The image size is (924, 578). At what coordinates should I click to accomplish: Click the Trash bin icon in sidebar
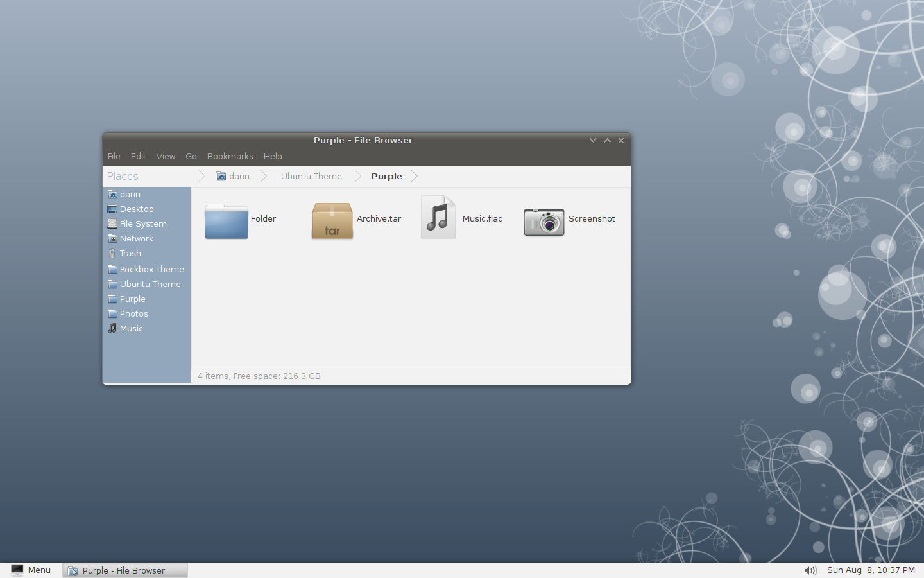[x=112, y=253]
